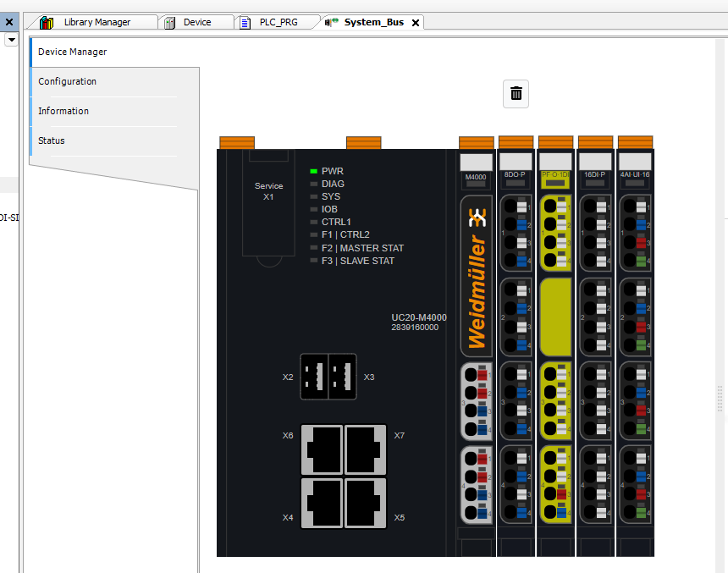Click the Weidmüller logo on the controller
The image size is (728, 573).
coord(477,278)
